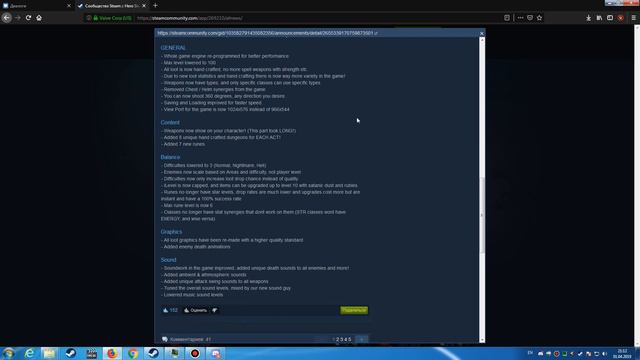Click the EN language indicator in tray

(x=530, y=353)
